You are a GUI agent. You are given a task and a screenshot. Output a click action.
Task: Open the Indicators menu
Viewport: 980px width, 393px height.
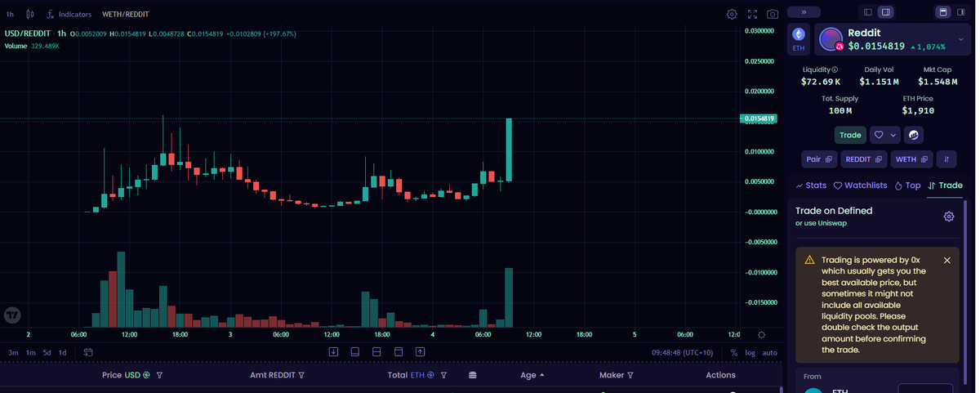coord(69,14)
